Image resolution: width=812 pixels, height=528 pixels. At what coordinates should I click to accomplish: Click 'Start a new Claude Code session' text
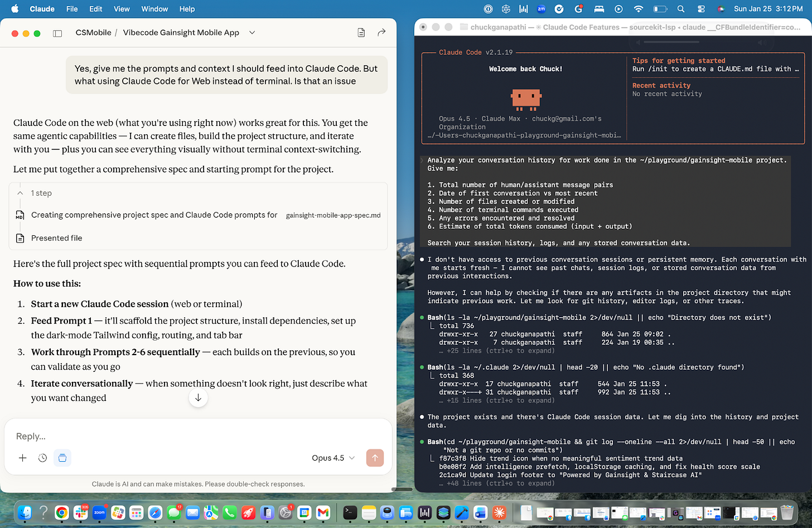tap(100, 304)
